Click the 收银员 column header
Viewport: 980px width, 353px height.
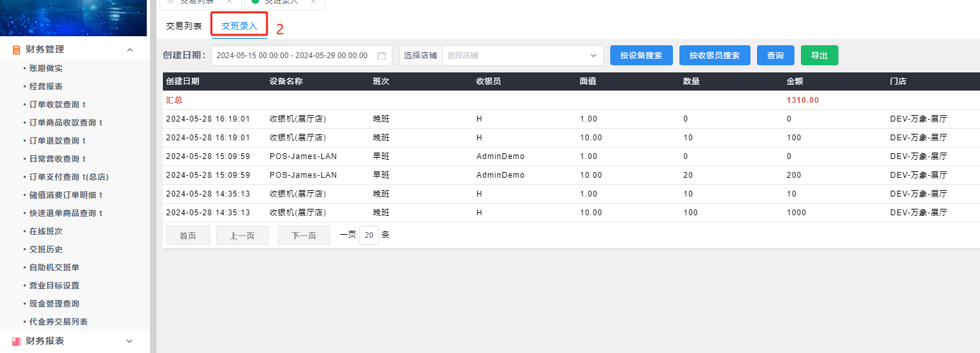click(x=489, y=81)
